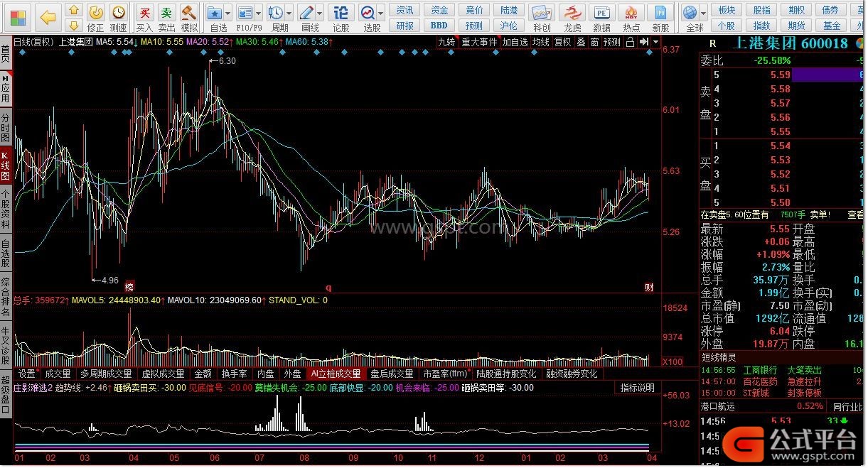Screen dimensions: 868x468
Task: Open the 研报 research reports button
Action: [x=404, y=26]
